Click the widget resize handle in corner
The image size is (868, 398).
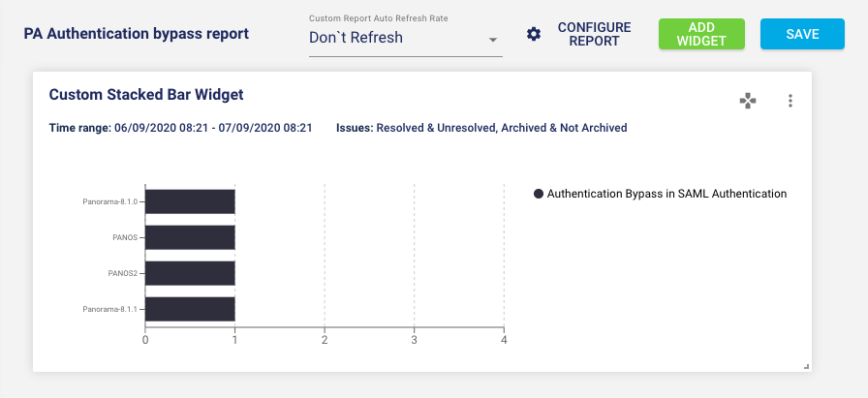coord(805,365)
